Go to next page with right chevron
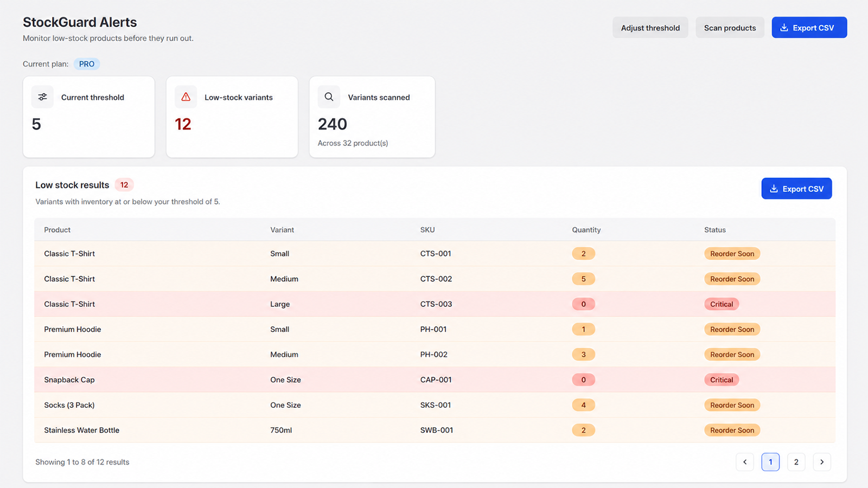The image size is (868, 488). tap(822, 462)
